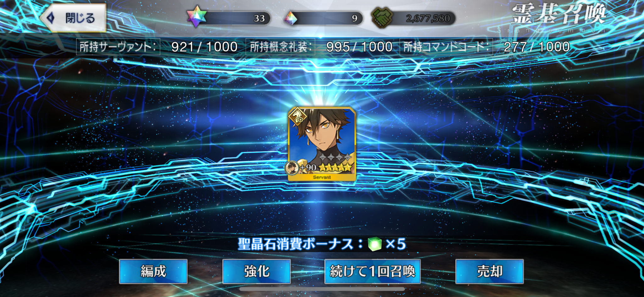Tap the gold Rider class icon on card
The width and height of the screenshot is (644, 297).
[297, 117]
